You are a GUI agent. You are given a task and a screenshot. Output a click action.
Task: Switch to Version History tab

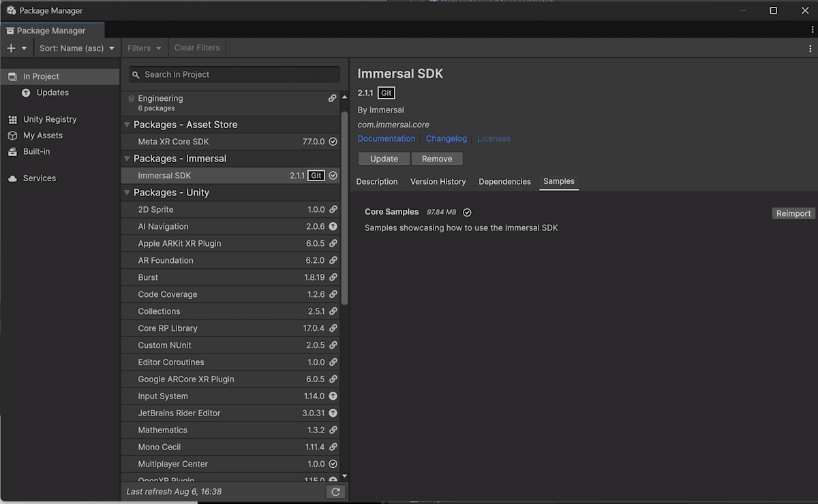point(438,182)
